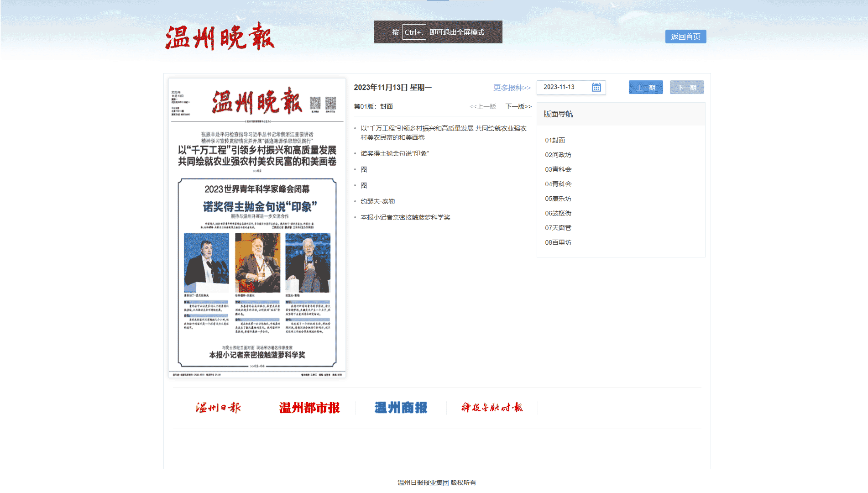Go to next issue with 下一期
Image resolution: width=868 pixels, height=493 pixels.
point(687,87)
